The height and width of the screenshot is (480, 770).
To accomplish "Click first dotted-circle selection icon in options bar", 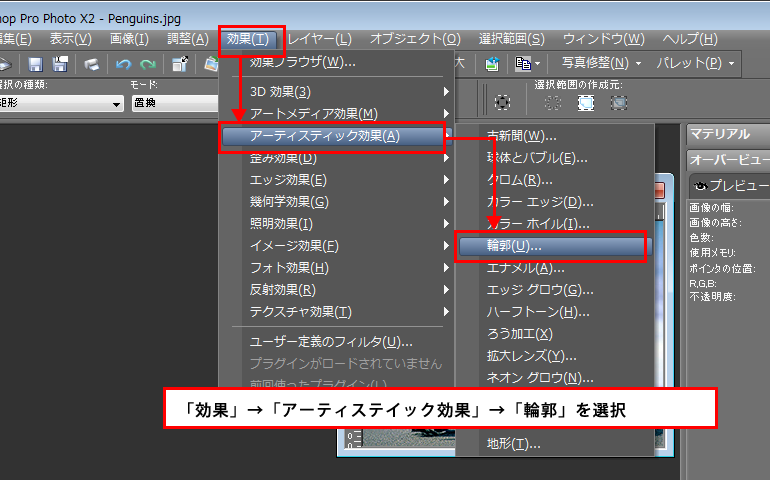I will (502, 103).
